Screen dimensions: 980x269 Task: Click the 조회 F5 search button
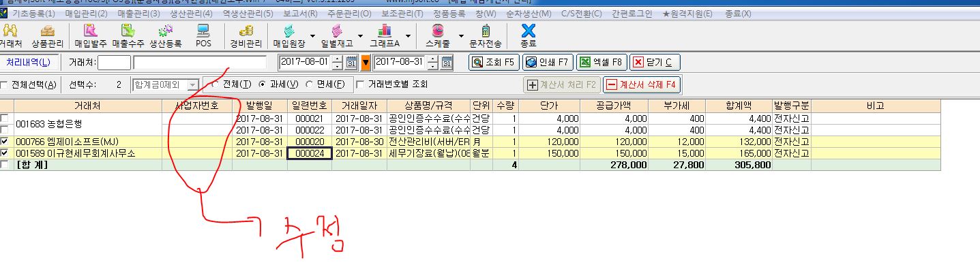click(x=494, y=63)
